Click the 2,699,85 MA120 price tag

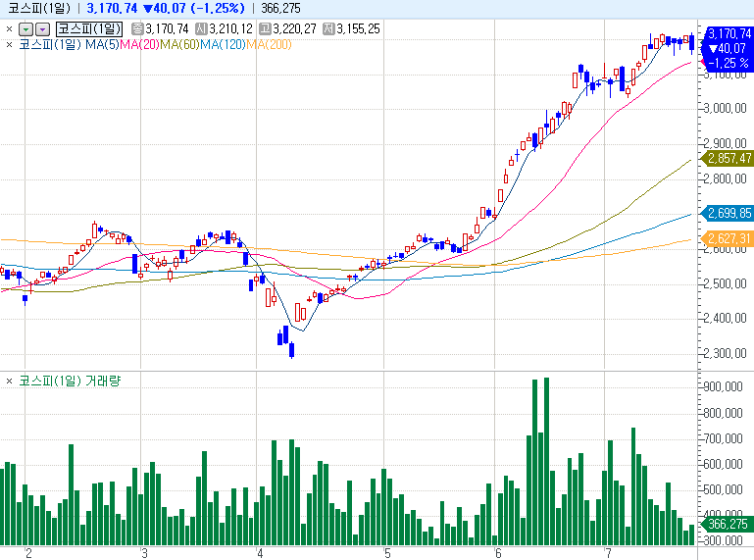(728, 213)
